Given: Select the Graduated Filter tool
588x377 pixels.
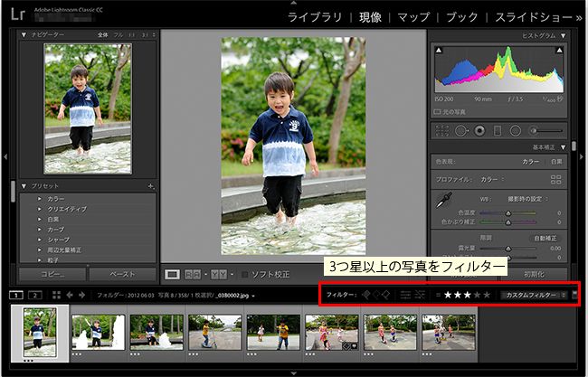Looking at the screenshot, I should pos(497,130).
